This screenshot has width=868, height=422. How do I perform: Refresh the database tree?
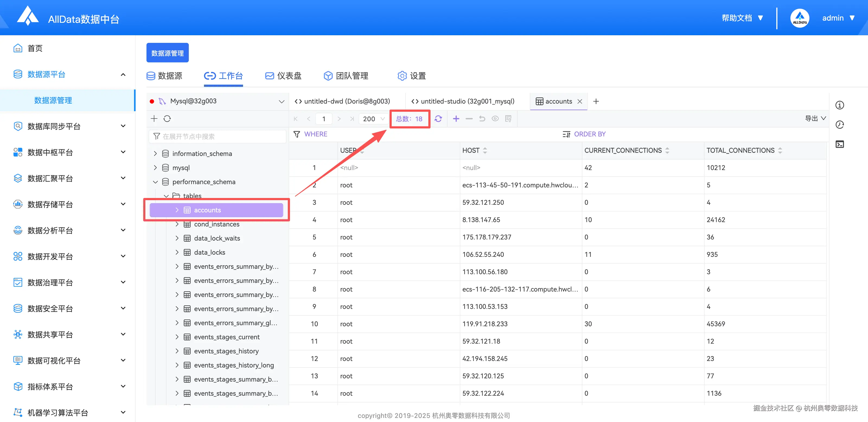click(167, 119)
